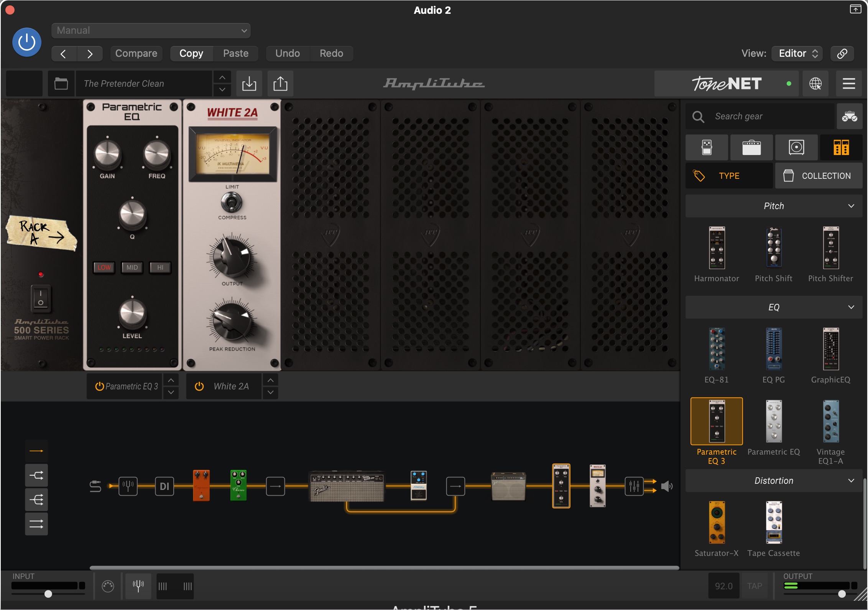The width and height of the screenshot is (868, 610).
Task: Toggle White 2A power button
Action: pos(199,386)
